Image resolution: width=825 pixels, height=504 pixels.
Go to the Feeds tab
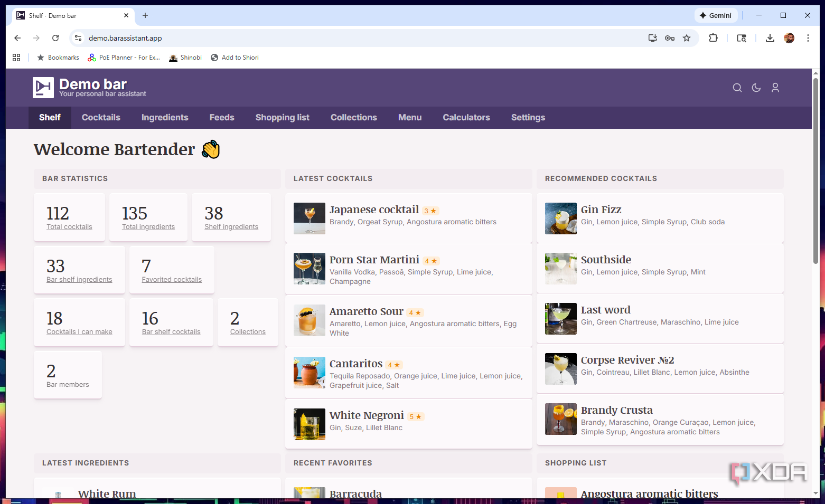[222, 118]
